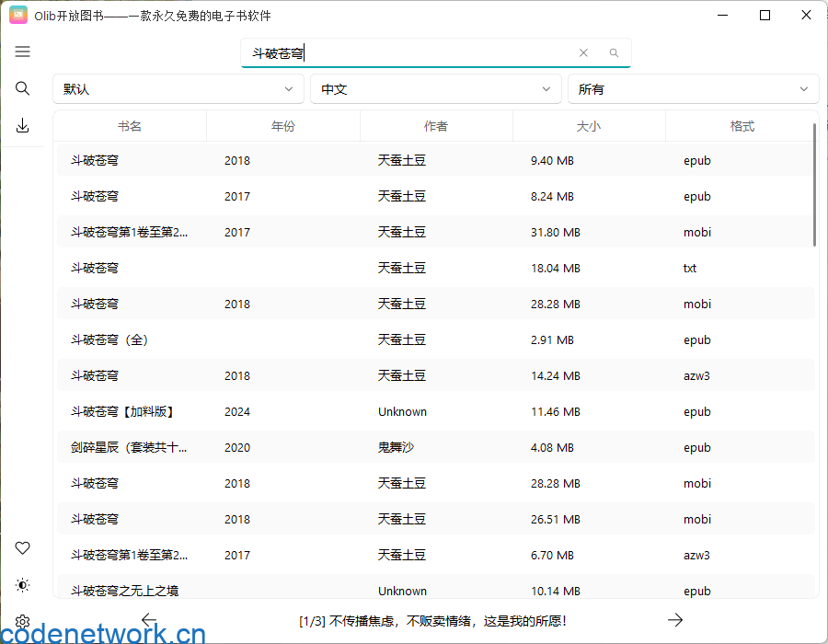Image resolution: width=828 pixels, height=644 pixels.
Task: Click the results list vertical scrollbar
Action: click(x=815, y=184)
